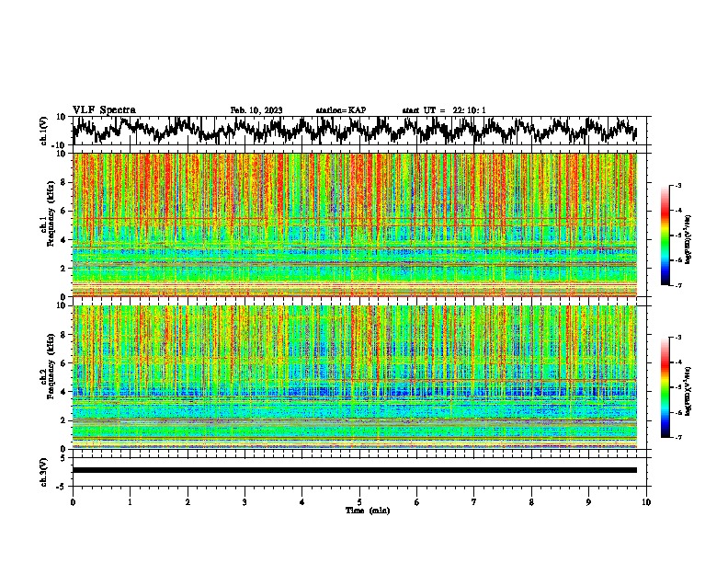The height and width of the screenshot is (563, 728).
Task: Select the "start UT = 22:10:1" text
Action: click(444, 110)
